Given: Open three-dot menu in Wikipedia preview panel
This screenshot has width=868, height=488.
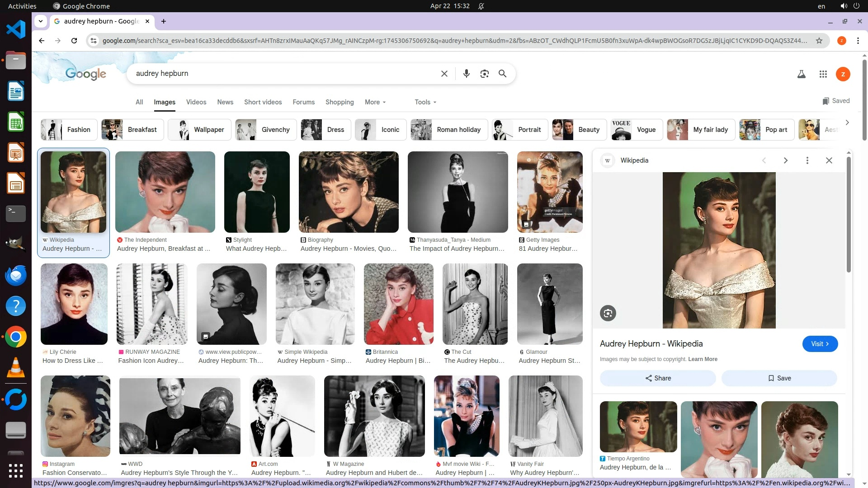Looking at the screenshot, I should (807, 160).
